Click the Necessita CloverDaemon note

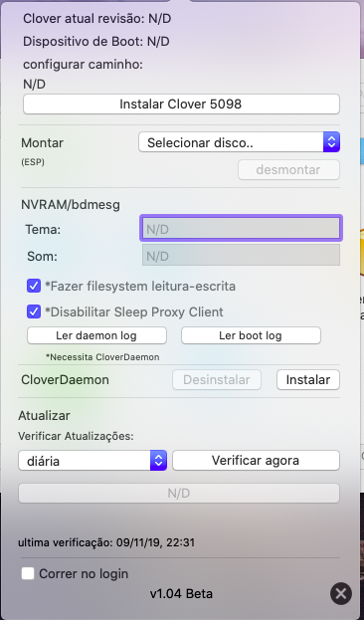click(x=102, y=357)
